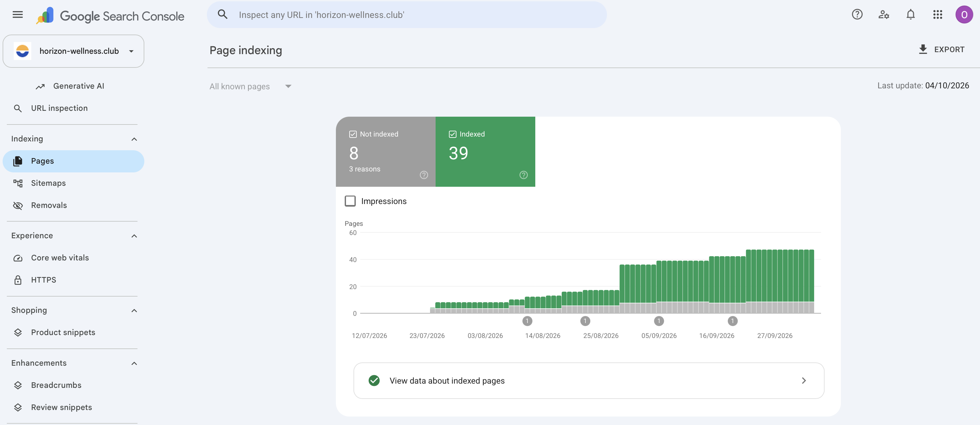The image size is (980, 425).
Task: Click the horizon-wellness.club site favicon
Action: click(22, 51)
